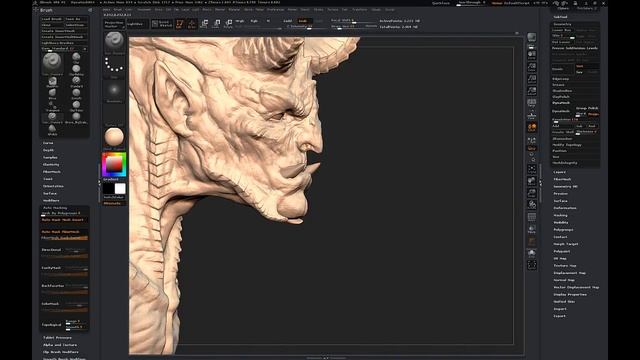640x360 pixels.
Task: Expand the Displacement Map sub-palette
Action: (x=569, y=273)
